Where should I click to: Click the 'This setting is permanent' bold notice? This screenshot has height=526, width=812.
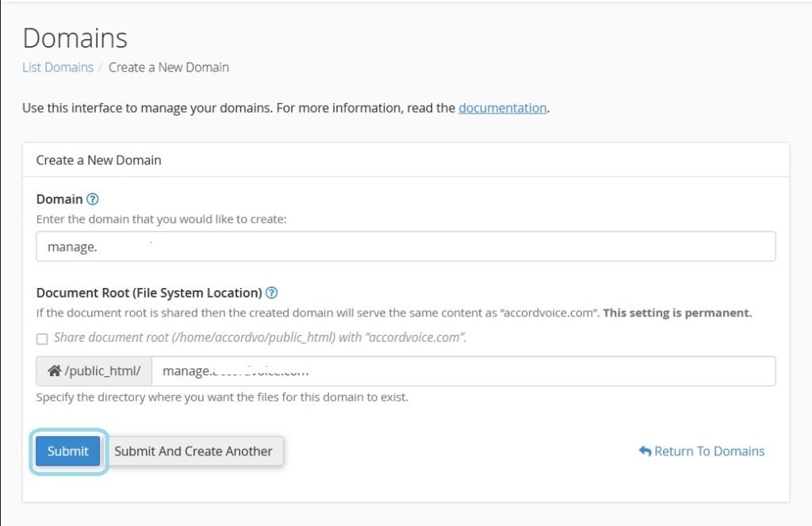click(677, 313)
